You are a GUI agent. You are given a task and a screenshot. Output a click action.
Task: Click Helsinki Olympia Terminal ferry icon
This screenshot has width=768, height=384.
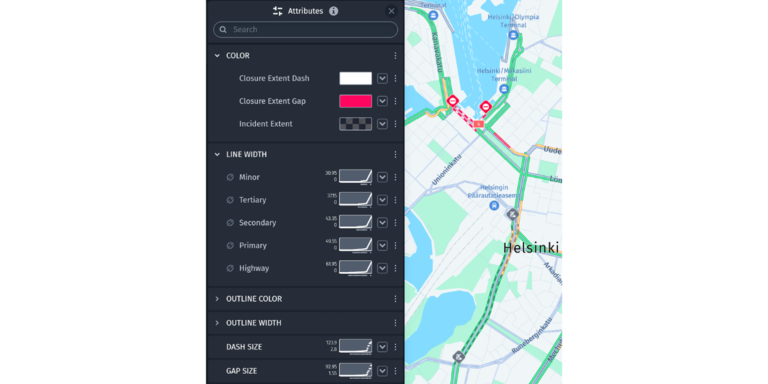pos(513,35)
